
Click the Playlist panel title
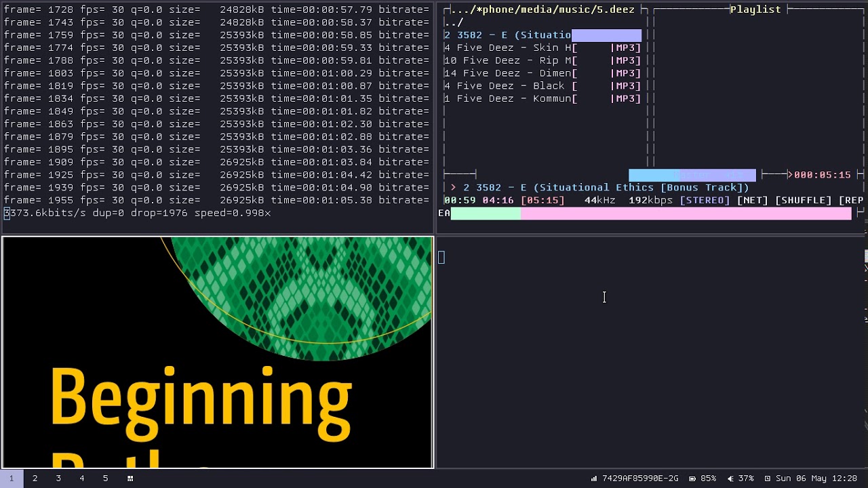click(755, 9)
